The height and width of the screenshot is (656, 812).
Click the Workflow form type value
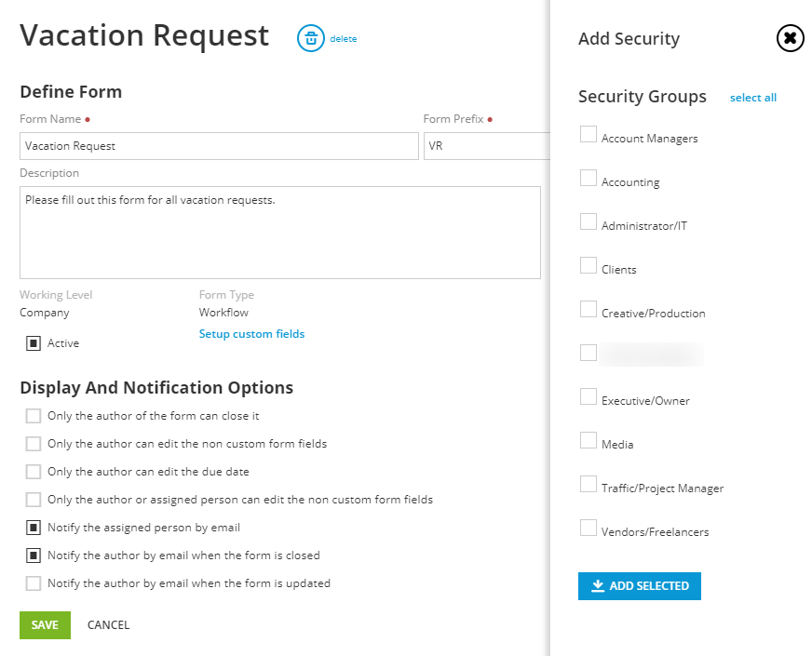(x=223, y=313)
